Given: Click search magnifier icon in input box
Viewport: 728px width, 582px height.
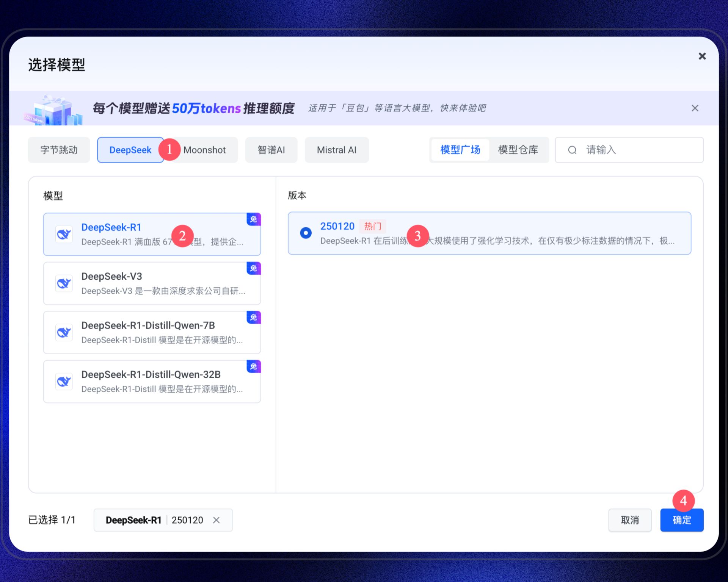Looking at the screenshot, I should pyautogui.click(x=572, y=150).
